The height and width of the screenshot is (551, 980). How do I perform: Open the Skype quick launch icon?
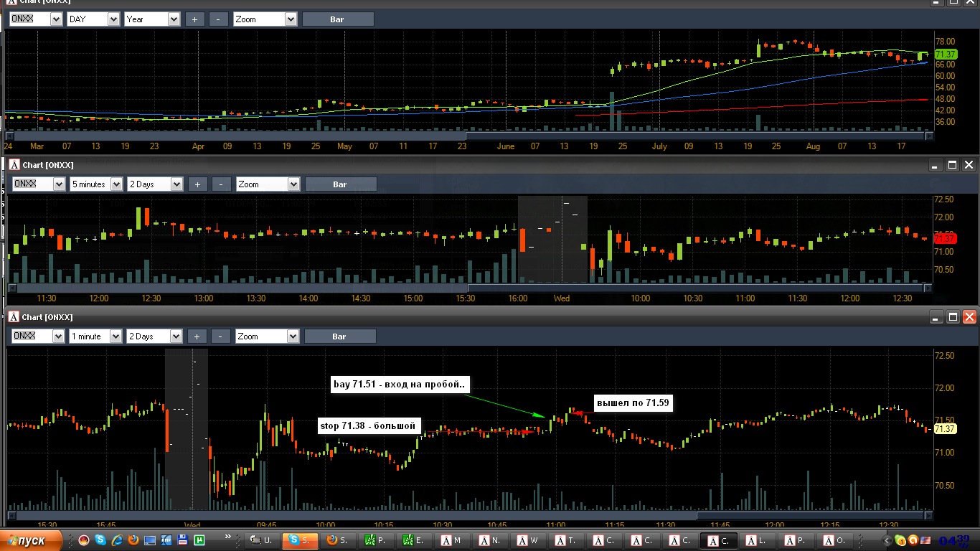(100, 540)
